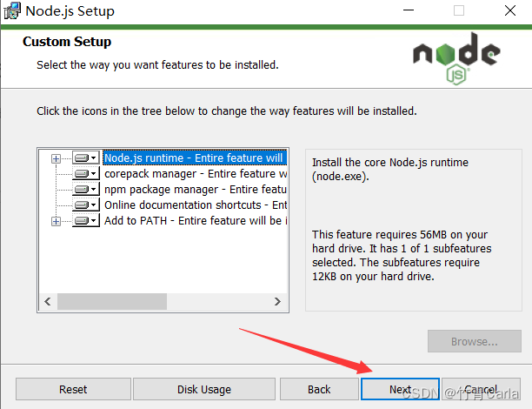Click the disabled Browse... button
The height and width of the screenshot is (409, 532).
click(475, 341)
